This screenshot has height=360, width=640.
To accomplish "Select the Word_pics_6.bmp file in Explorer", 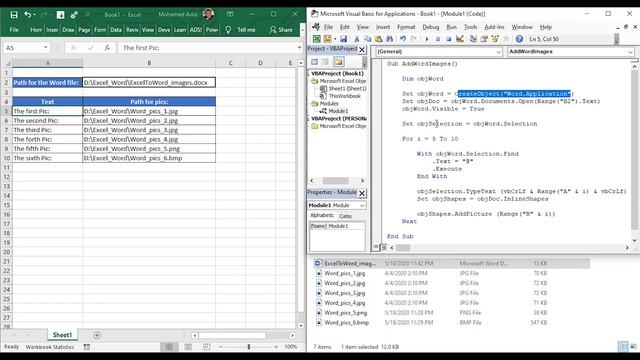I will tap(347, 322).
